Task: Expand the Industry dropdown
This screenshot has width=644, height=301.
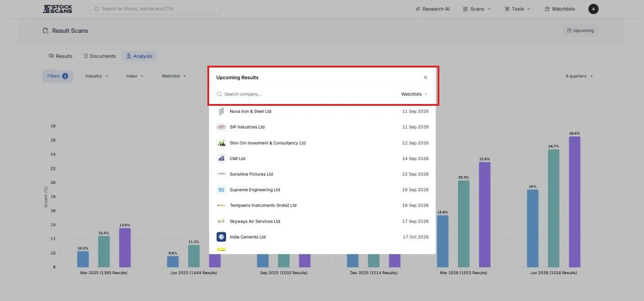Action: 96,76
